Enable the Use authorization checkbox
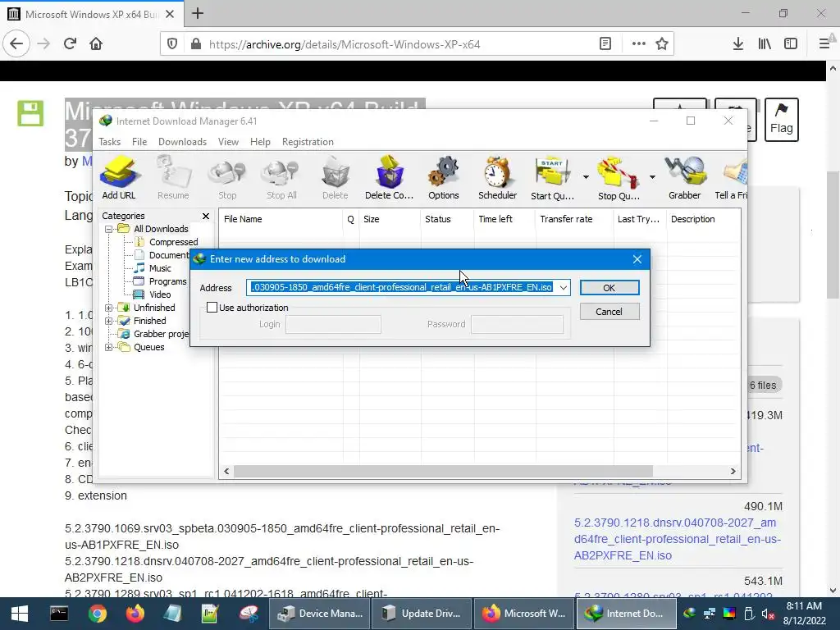 click(x=212, y=308)
